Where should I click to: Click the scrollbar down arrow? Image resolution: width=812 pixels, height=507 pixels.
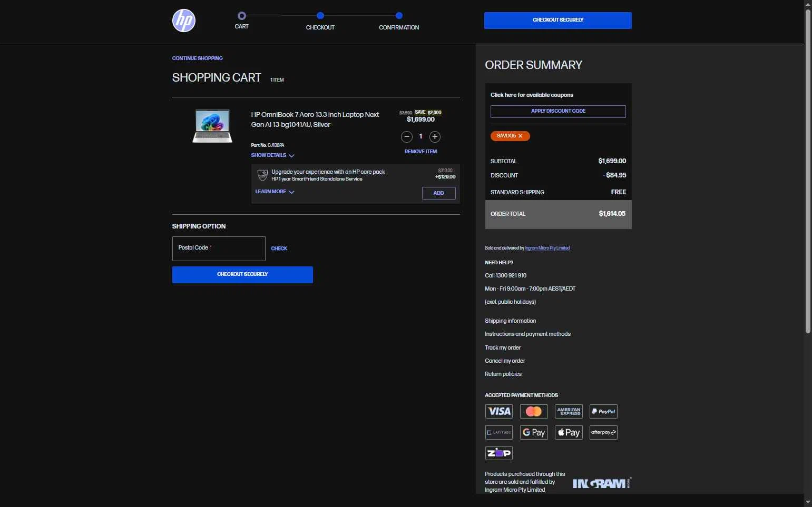[808, 502]
